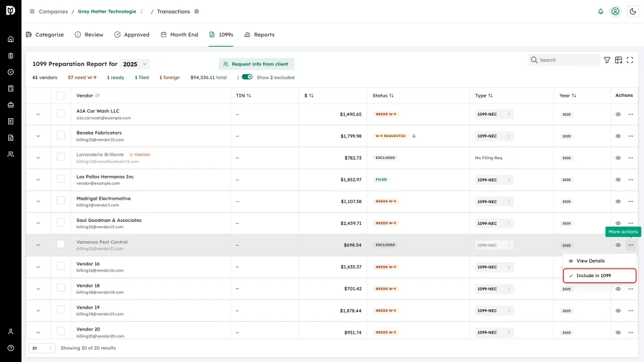
Task: Click the Transactions breadcrumb
Action: (x=174, y=11)
